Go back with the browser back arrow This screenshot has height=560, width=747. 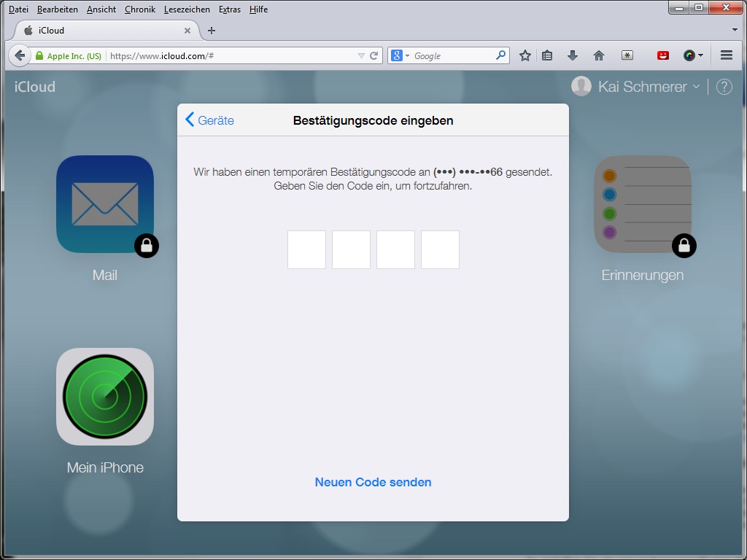(20, 55)
